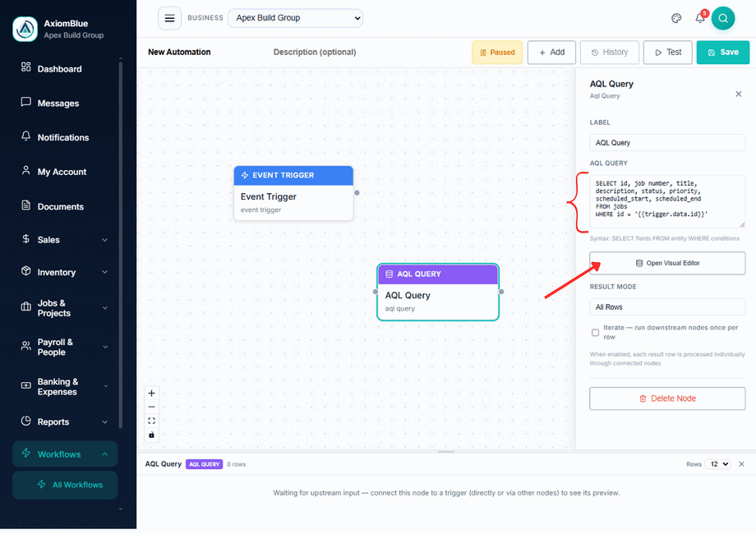
Task: Click the sidebar vertical scrollbar
Action: tap(121, 243)
